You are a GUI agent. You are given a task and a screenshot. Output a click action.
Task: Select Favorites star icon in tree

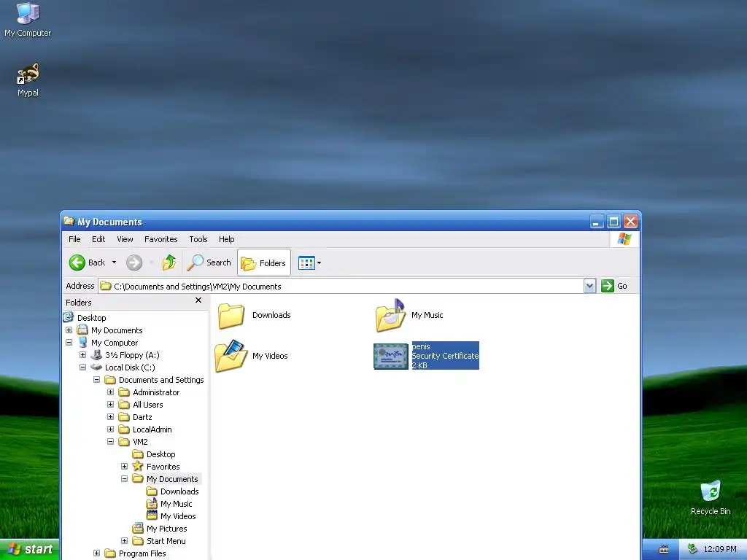tap(138, 466)
